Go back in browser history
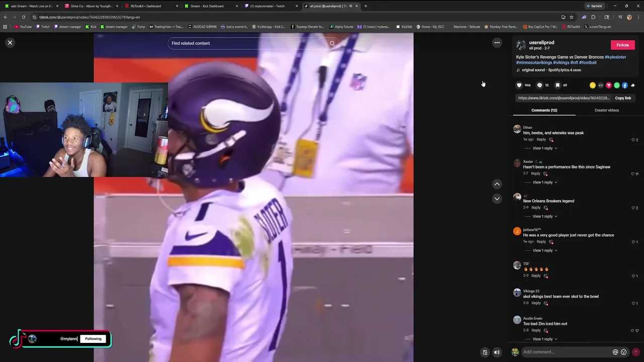644x362 pixels. click(x=6, y=17)
